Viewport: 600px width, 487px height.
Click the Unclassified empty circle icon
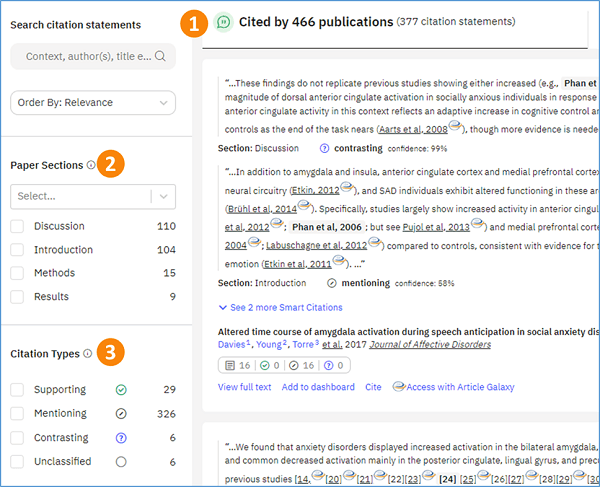pos(121,462)
